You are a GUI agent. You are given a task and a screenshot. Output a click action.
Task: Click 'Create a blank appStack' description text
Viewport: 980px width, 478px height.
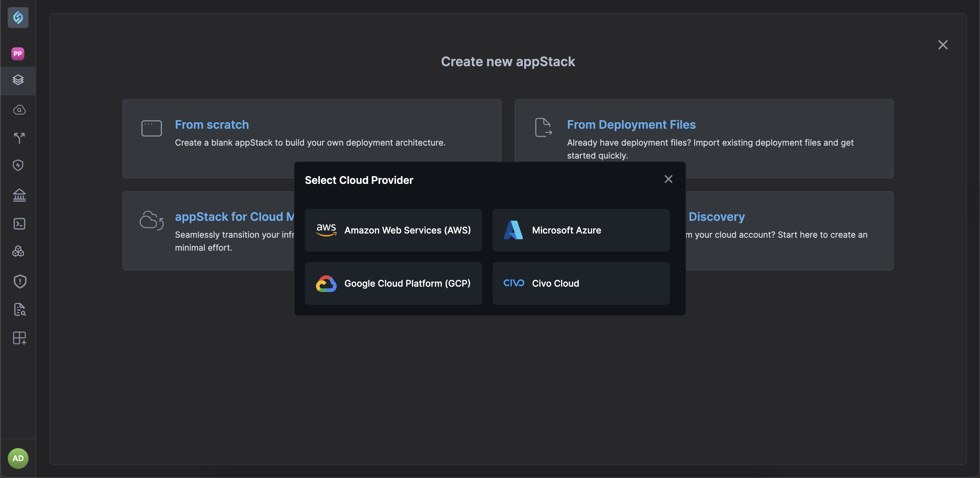click(x=310, y=143)
